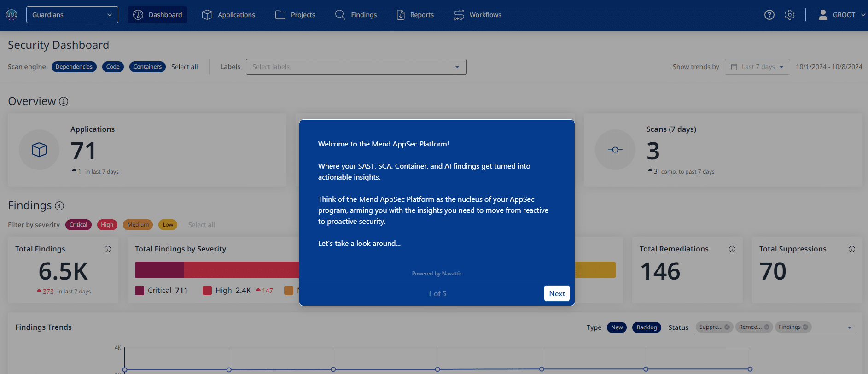Toggle the Critical severity filter

(x=78, y=225)
